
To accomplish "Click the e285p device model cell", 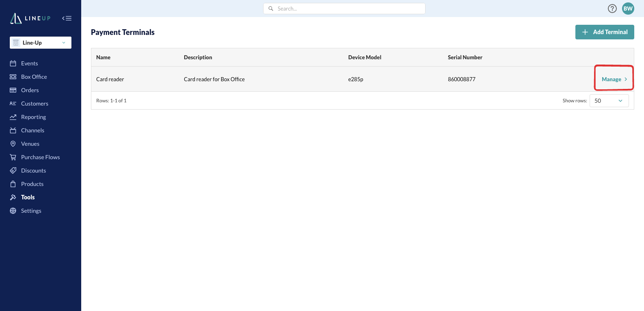I will coord(356,79).
